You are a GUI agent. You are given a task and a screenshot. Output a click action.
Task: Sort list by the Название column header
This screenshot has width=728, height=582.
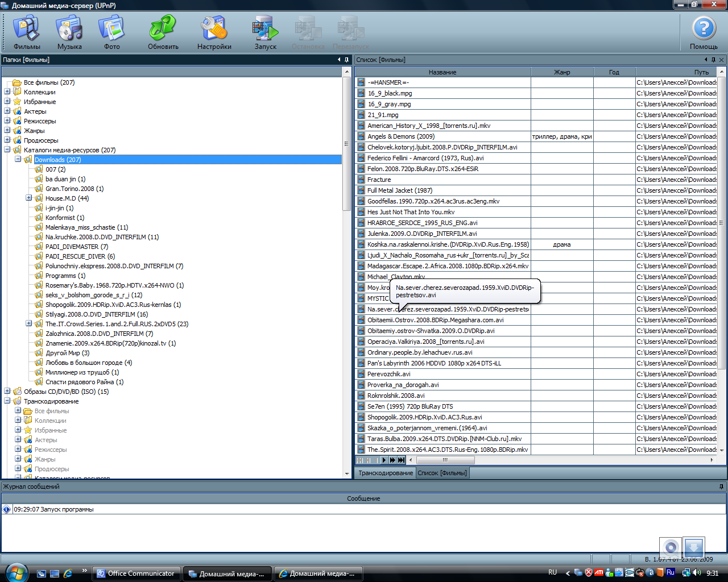(x=442, y=72)
